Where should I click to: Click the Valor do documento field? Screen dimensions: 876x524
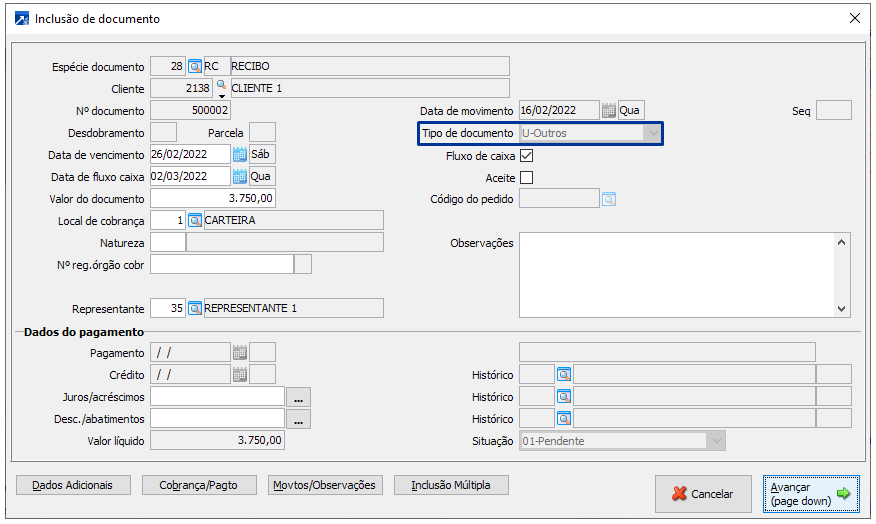click(x=213, y=198)
